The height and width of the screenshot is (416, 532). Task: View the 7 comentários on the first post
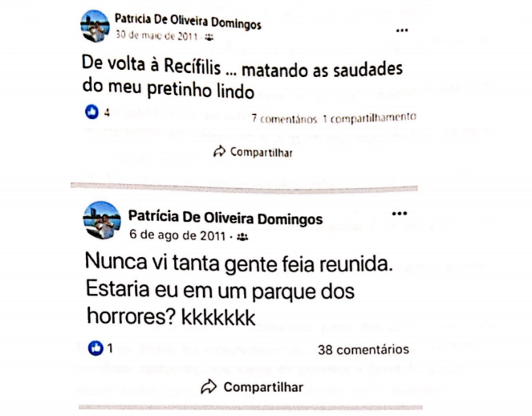(x=284, y=119)
